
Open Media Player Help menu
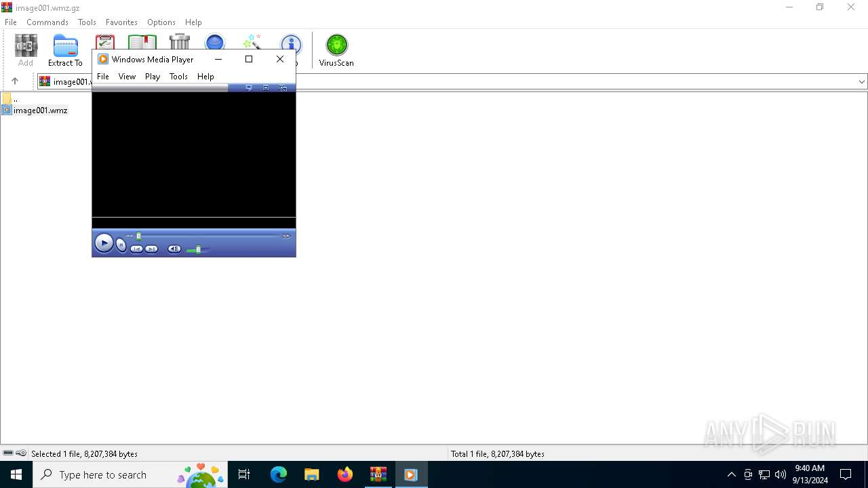pyautogui.click(x=205, y=77)
